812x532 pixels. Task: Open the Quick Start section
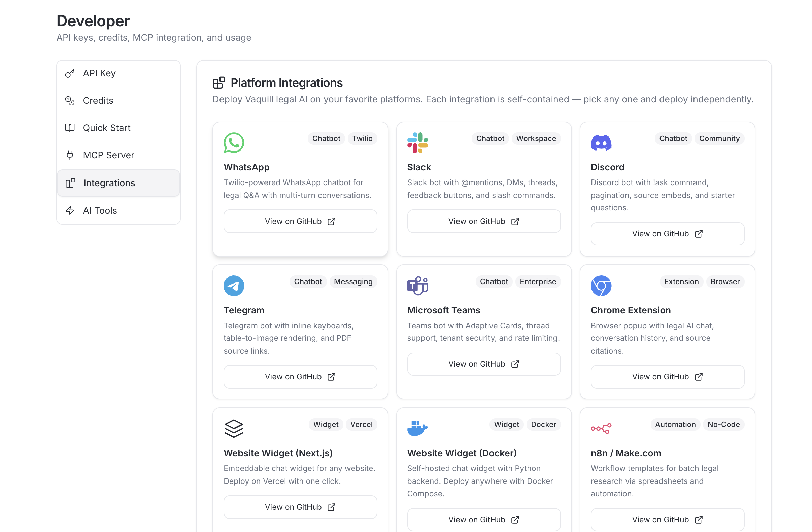106,128
